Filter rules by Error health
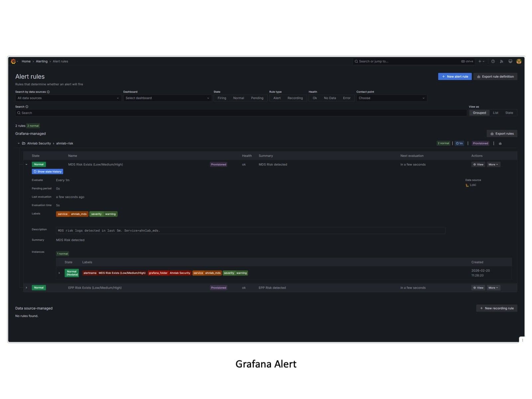 point(347,98)
